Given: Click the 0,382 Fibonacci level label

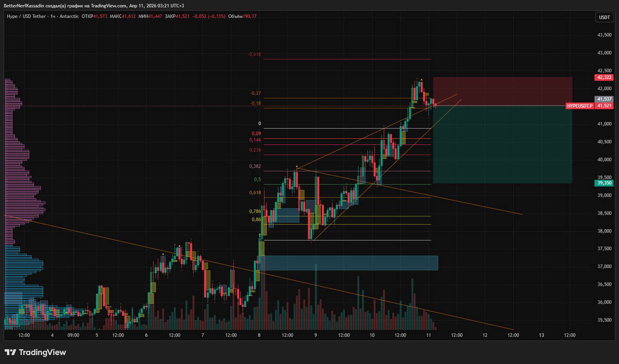Looking at the screenshot, I should tap(255, 167).
